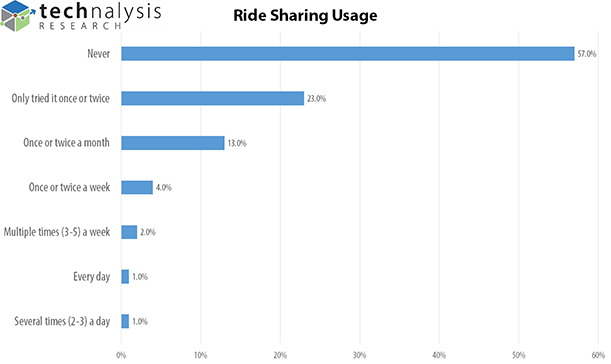
Task: Click the RESEARCH subtitle text in logo
Action: [80, 26]
